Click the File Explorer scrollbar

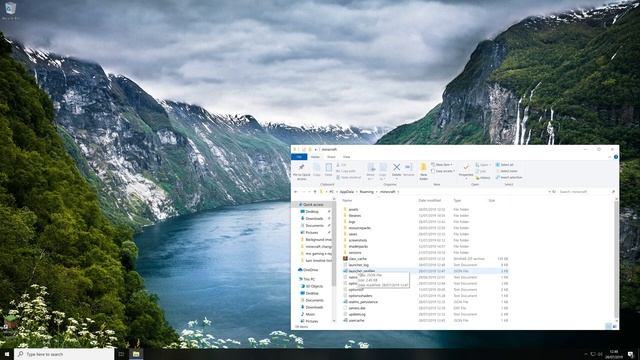616,259
